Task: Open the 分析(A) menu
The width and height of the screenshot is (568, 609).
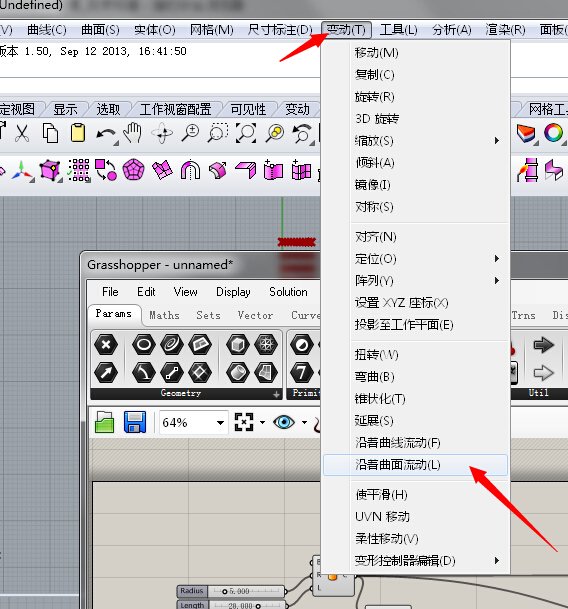Action: (451, 30)
